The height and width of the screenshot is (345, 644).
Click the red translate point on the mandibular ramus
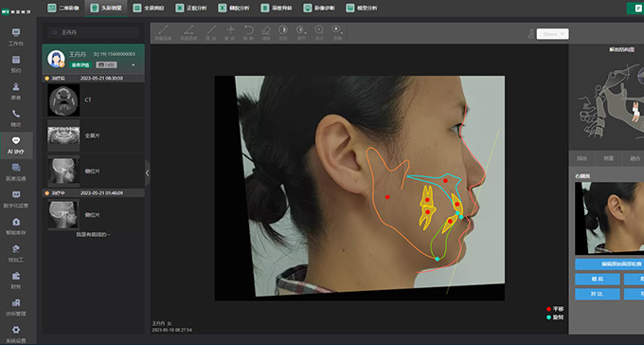387,197
